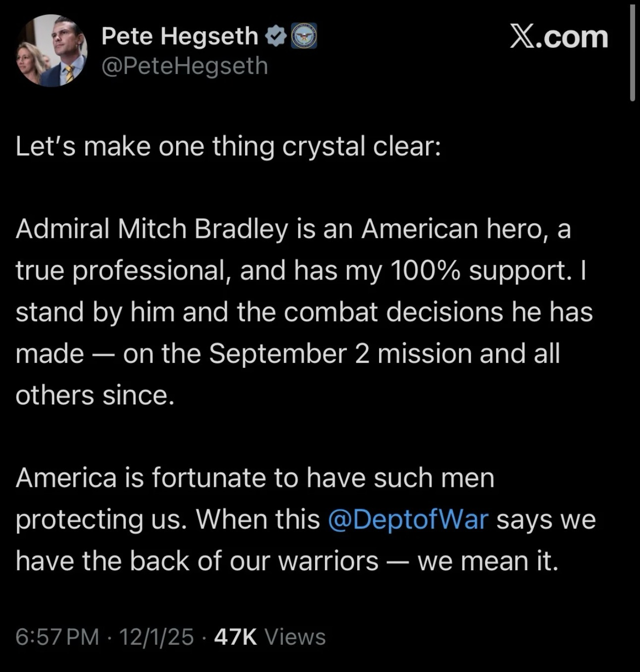Screen dimensions: 640x672
Task: Click the government seal affiliation badge
Action: click(303, 36)
